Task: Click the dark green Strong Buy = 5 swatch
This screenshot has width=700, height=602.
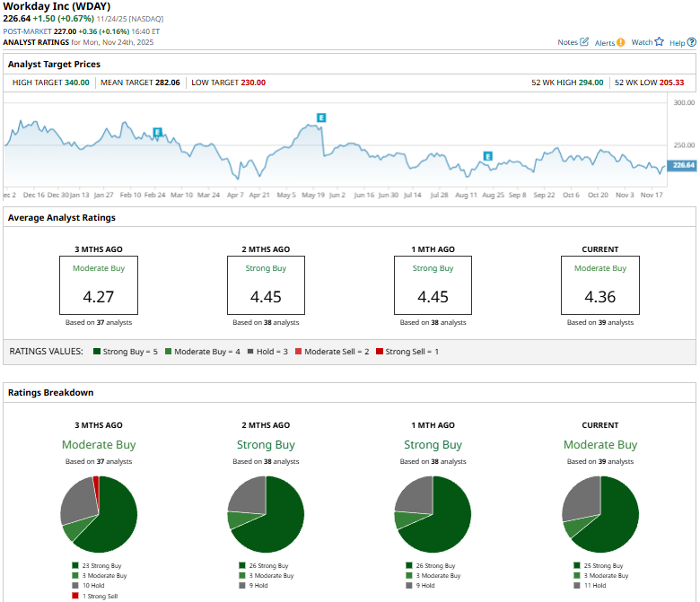Action: pos(94,352)
